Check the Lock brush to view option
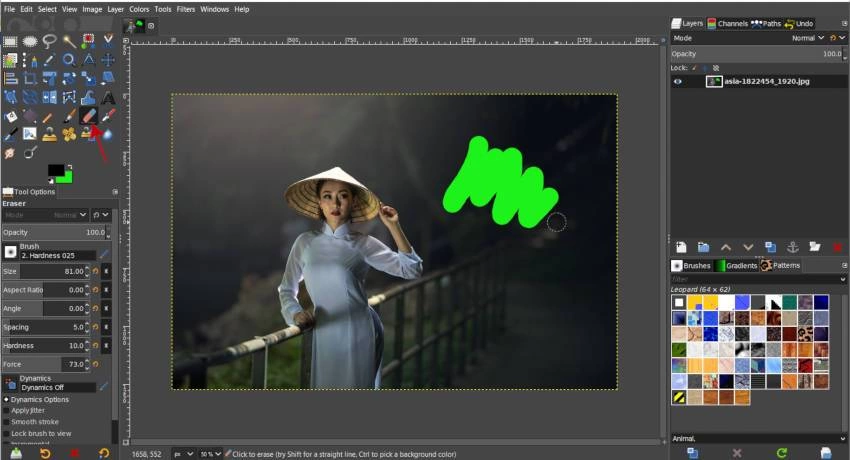Screen dimensions: 850x460 pos(6,434)
